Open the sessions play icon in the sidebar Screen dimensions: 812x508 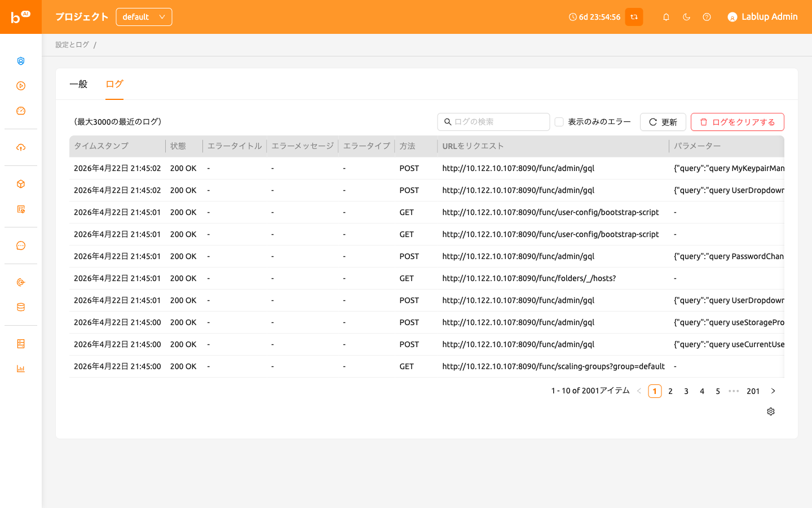pos(21,86)
